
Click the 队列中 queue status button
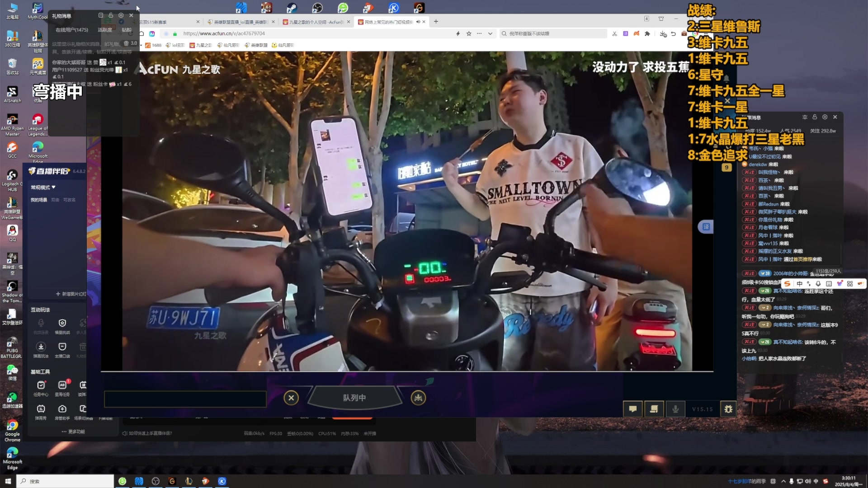[354, 398]
